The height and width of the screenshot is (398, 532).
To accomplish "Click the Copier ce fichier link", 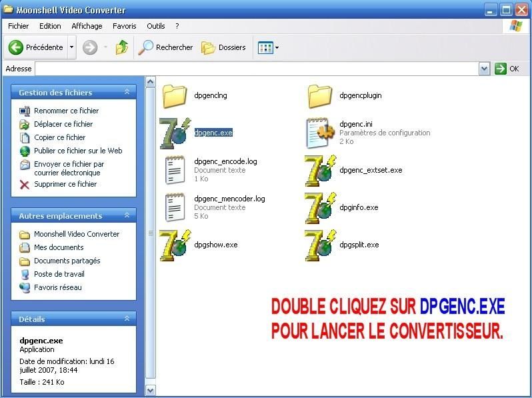I will [60, 137].
